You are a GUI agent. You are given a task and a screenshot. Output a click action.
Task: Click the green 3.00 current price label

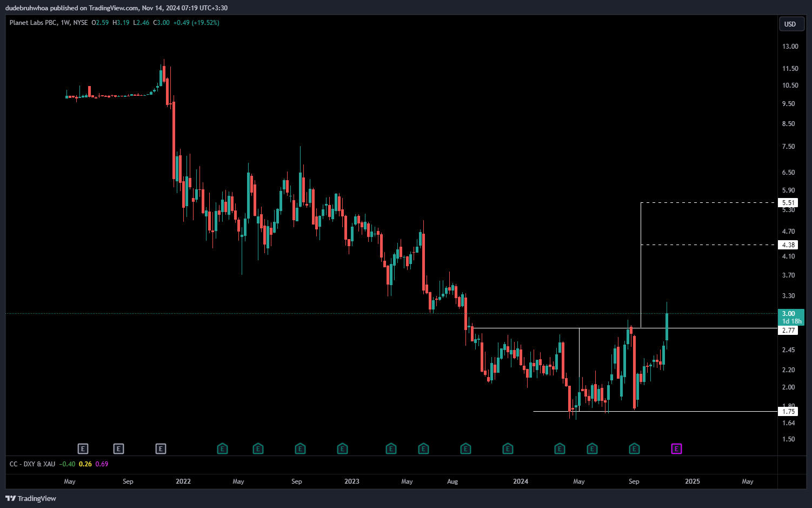point(791,317)
